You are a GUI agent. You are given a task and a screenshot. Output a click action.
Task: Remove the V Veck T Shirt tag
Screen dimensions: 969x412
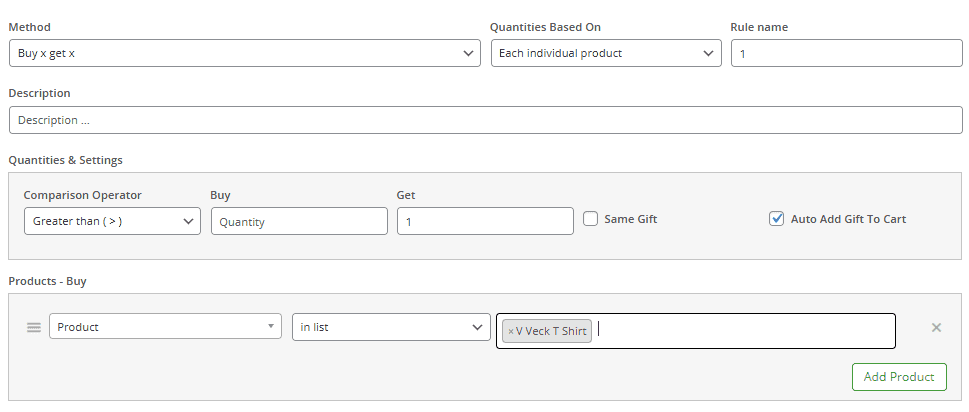coord(511,331)
